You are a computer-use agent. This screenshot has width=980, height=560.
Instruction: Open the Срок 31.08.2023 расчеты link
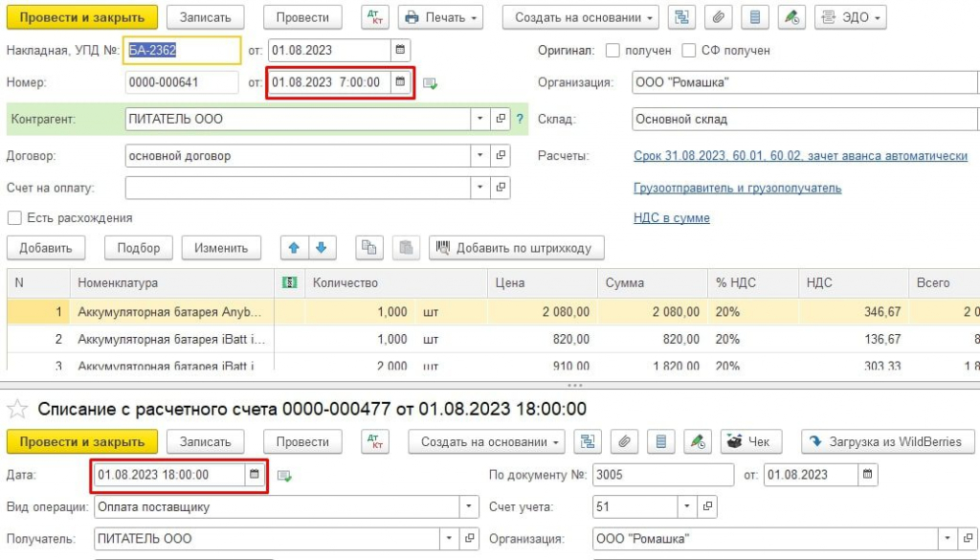(801, 156)
